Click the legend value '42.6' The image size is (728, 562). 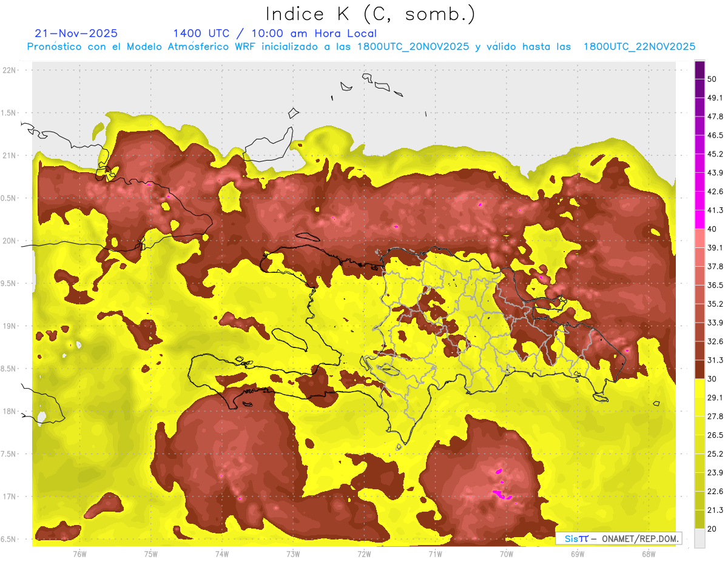(715, 192)
